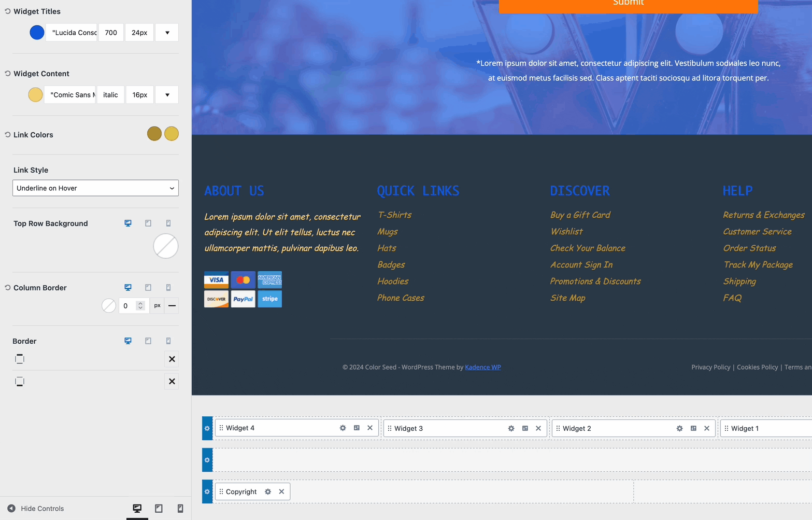This screenshot has width=812, height=520.
Task: Select the Link Colors hover color swatch
Action: (x=171, y=134)
